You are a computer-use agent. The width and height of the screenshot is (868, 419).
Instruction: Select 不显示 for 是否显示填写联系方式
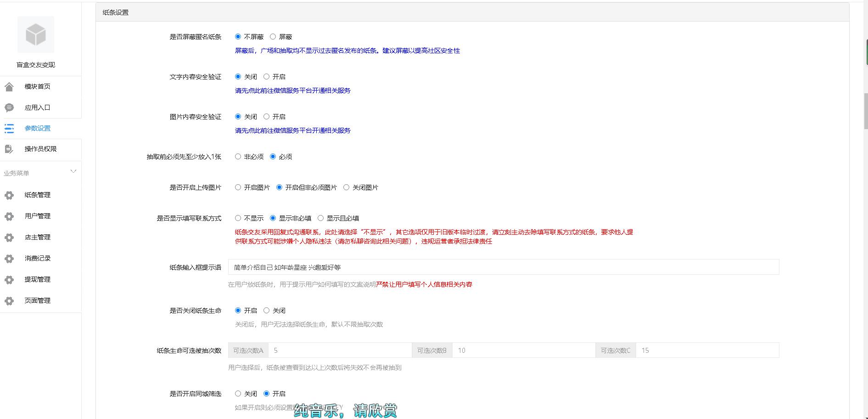point(238,218)
